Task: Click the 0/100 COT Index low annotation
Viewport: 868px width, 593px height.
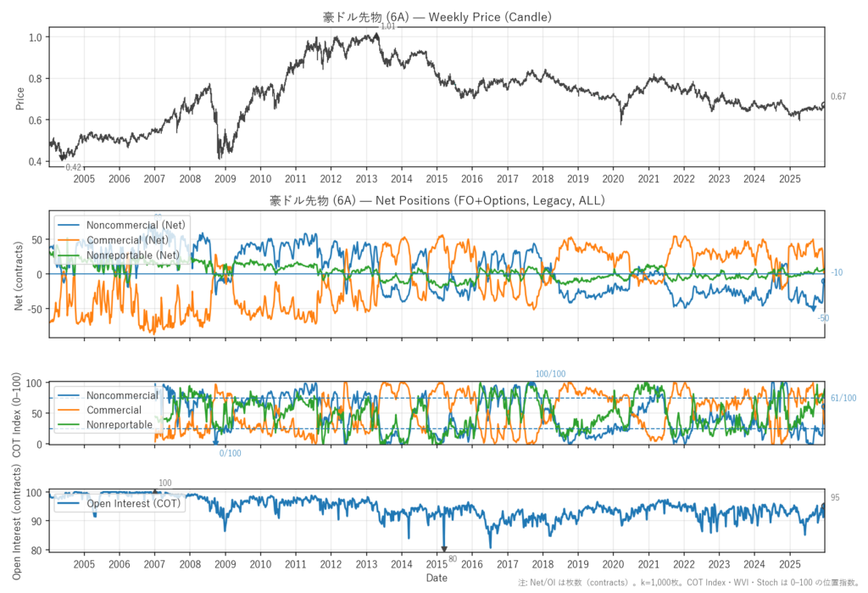Action: coord(230,453)
